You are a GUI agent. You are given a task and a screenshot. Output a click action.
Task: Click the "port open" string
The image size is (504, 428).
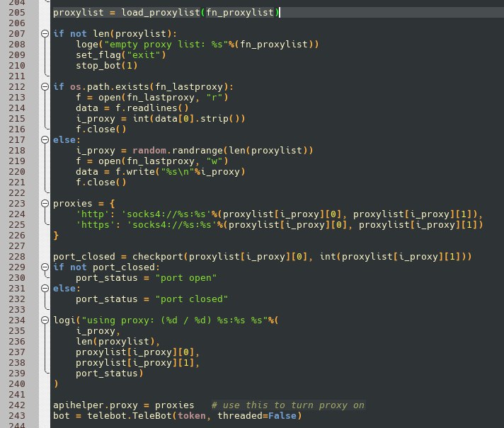coord(185,277)
